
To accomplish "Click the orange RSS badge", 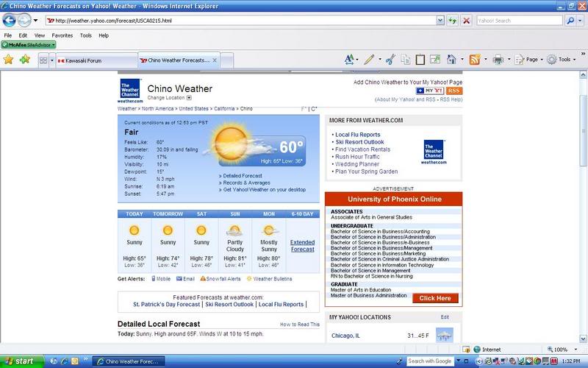I will point(453,91).
